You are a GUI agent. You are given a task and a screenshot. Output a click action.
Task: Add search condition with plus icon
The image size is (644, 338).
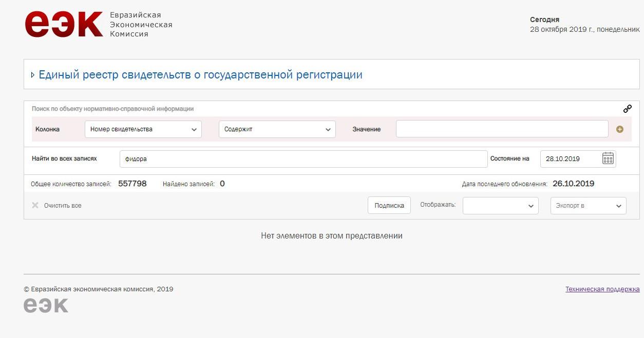(620, 129)
